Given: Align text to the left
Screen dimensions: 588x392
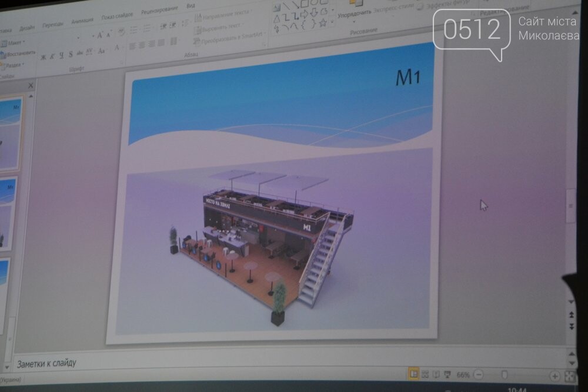Looking at the screenshot, I should coord(132,46).
